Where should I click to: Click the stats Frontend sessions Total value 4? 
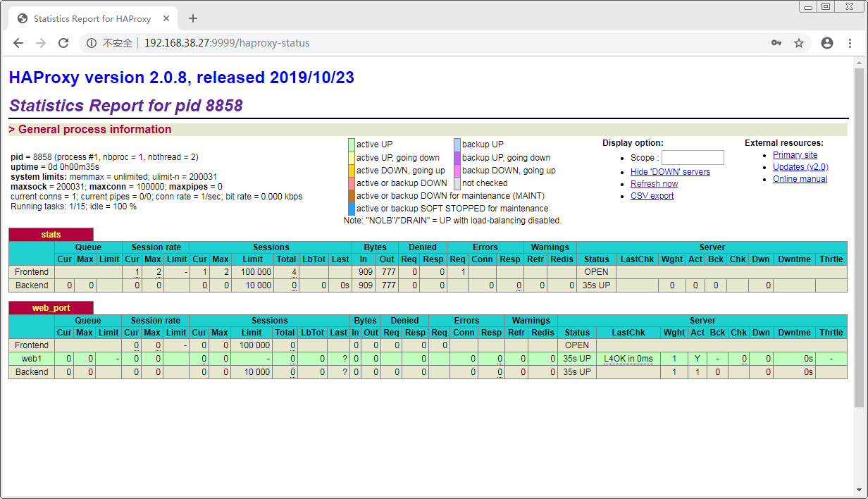pyautogui.click(x=294, y=272)
